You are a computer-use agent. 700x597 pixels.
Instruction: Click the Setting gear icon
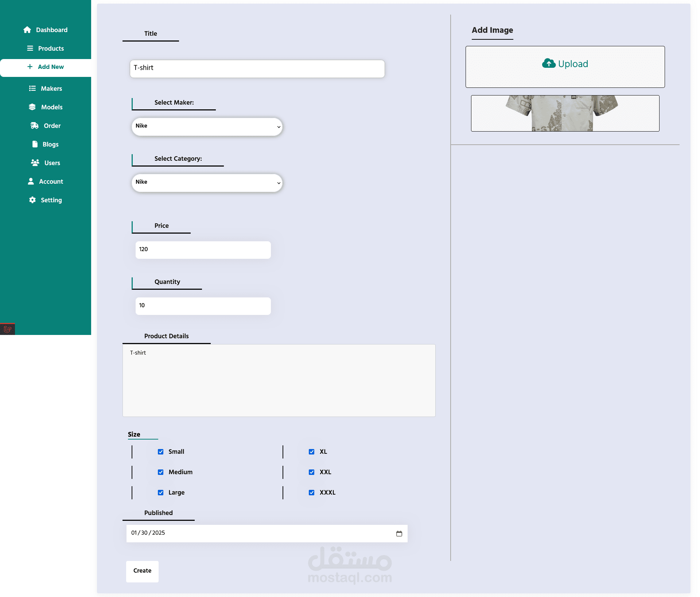coord(32,200)
